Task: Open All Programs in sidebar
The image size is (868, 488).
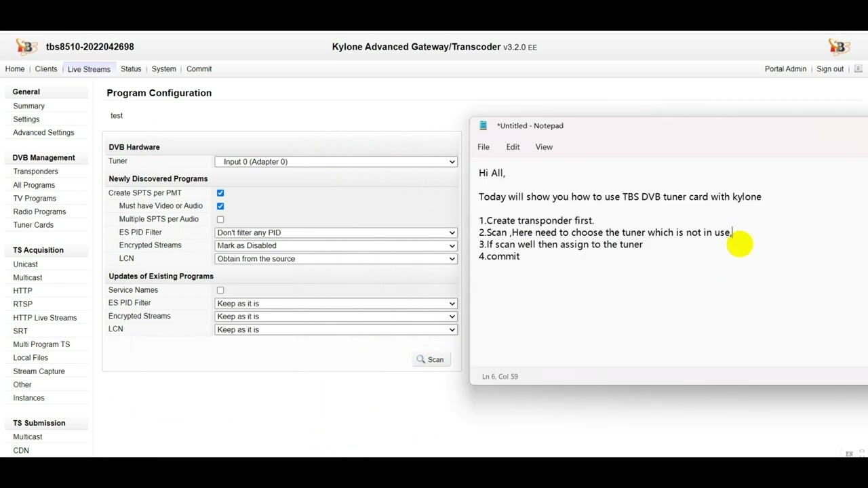Action: pos(34,185)
